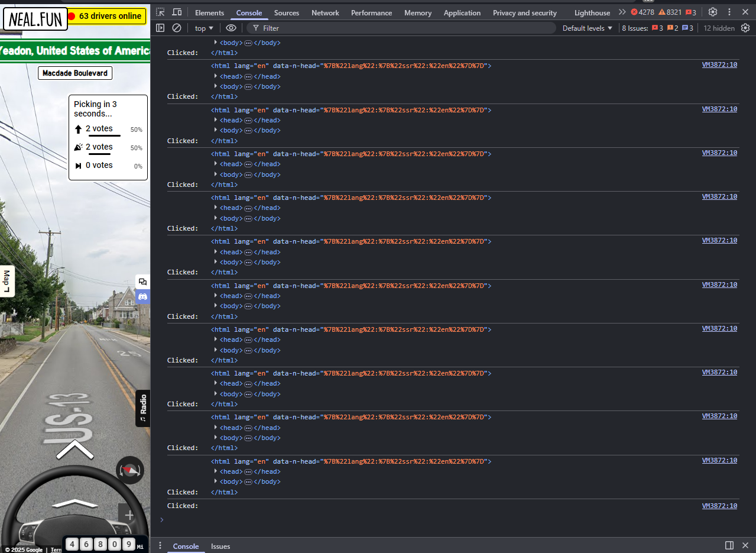
Task: Click the large forward chevron on the road
Action: click(75, 450)
